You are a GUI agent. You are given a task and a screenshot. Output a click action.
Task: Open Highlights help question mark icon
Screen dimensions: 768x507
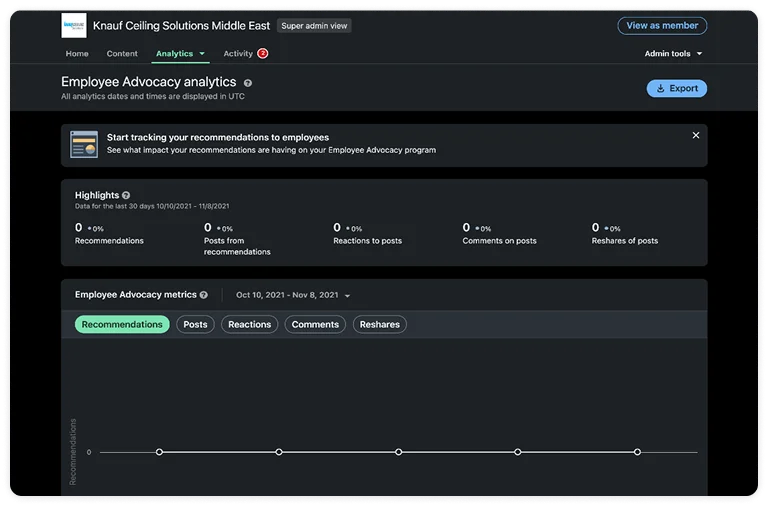[x=126, y=195]
